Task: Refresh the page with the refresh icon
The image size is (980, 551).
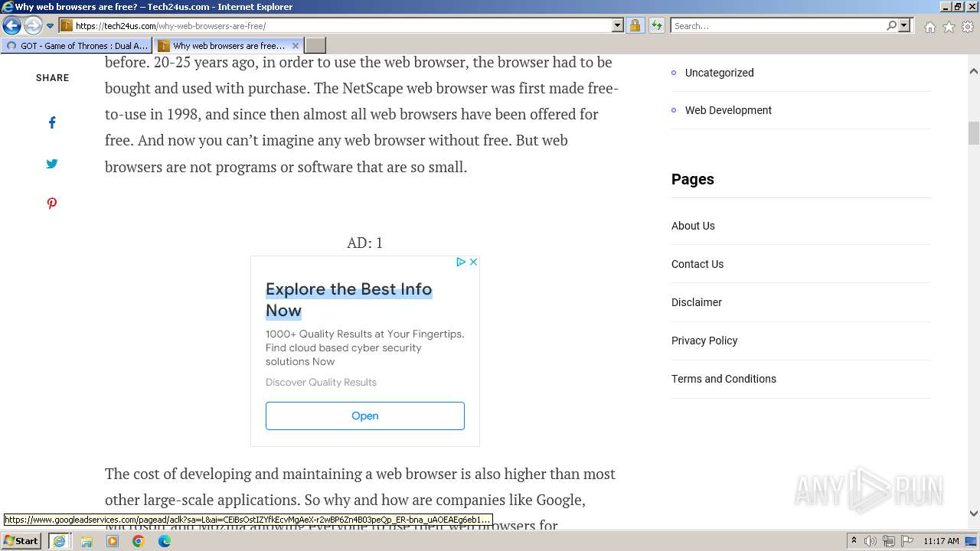Action: (x=656, y=25)
